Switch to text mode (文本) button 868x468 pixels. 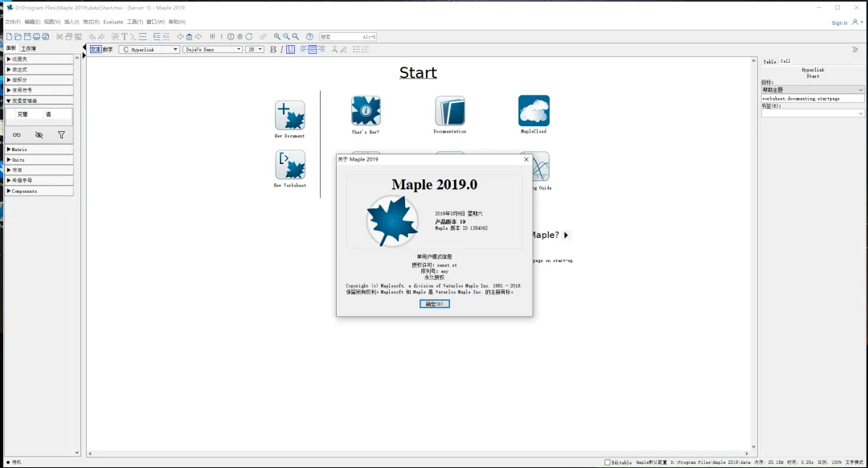pyautogui.click(x=96, y=49)
